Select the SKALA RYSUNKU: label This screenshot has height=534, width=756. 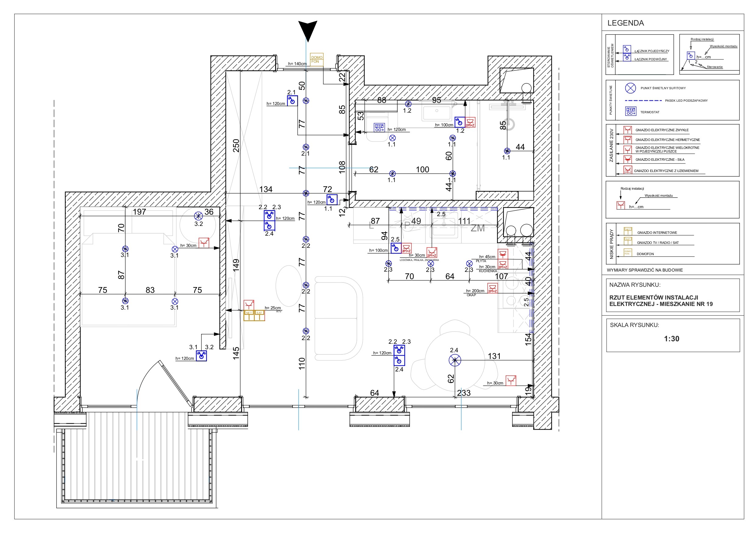(634, 325)
